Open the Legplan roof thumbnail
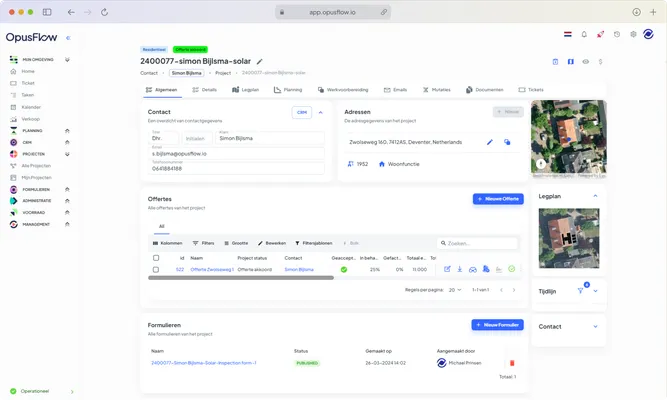This screenshot has height=400, width=667. [x=569, y=238]
